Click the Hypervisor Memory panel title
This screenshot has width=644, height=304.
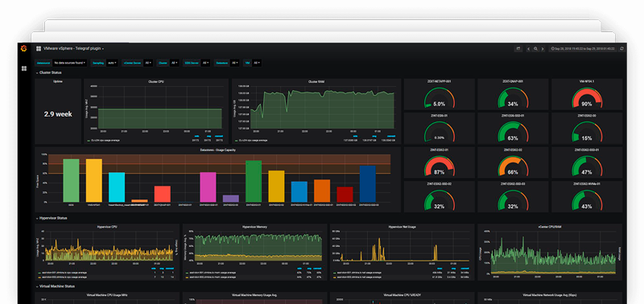tap(254, 227)
